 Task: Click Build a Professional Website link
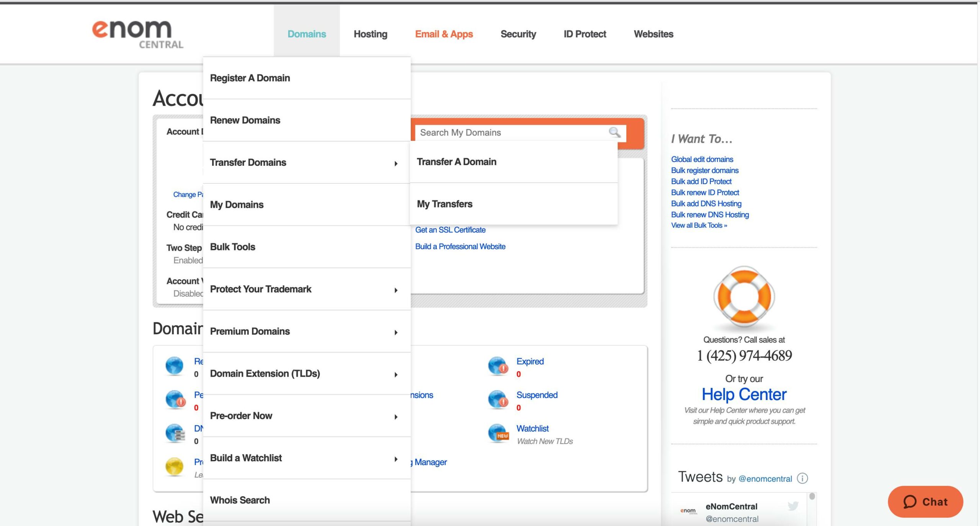click(460, 247)
